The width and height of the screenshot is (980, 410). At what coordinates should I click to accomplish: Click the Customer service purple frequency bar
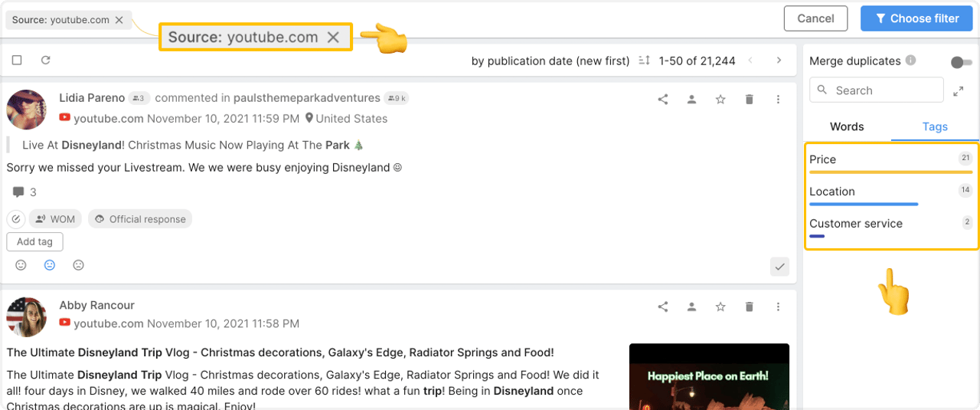817,236
